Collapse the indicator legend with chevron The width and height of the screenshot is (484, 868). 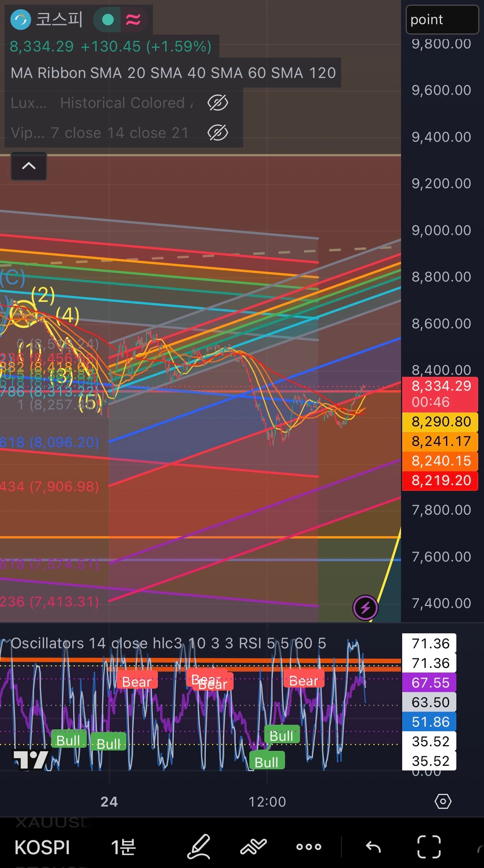29,166
